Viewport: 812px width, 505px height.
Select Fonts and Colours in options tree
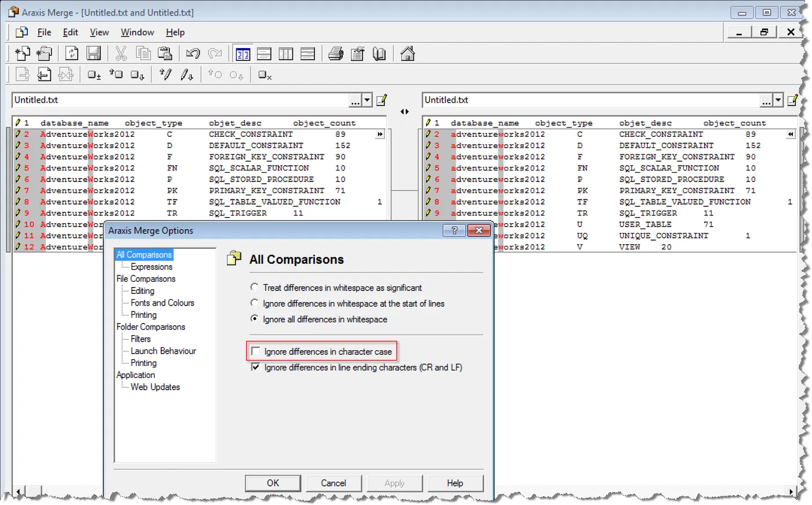pos(162,303)
